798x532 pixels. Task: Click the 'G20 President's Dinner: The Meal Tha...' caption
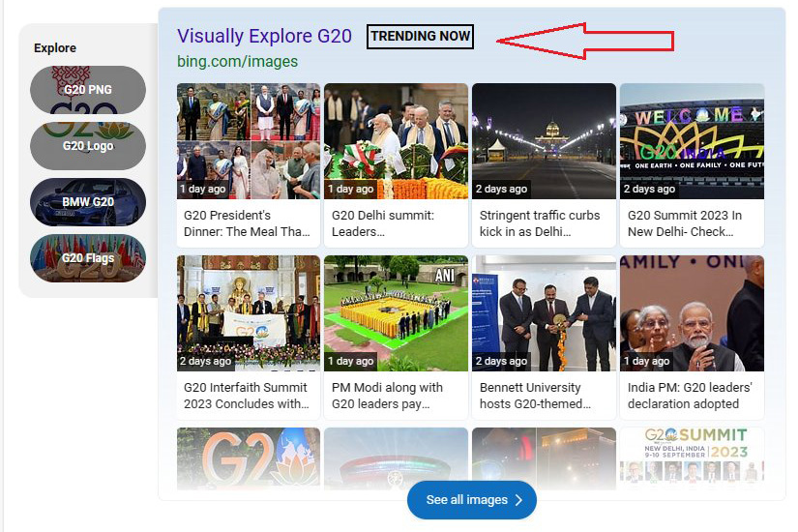click(x=247, y=223)
